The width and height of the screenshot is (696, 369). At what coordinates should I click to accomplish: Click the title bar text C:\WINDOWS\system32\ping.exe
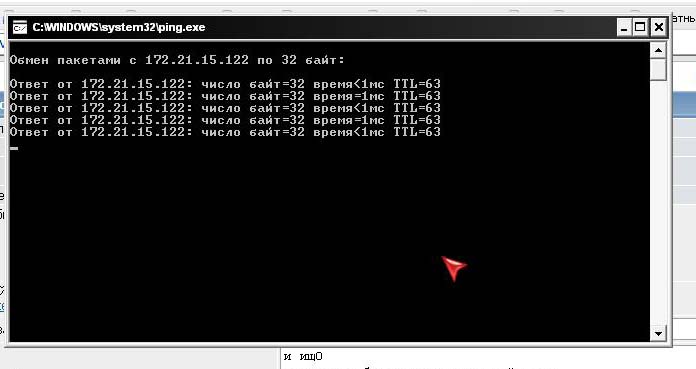(119, 28)
